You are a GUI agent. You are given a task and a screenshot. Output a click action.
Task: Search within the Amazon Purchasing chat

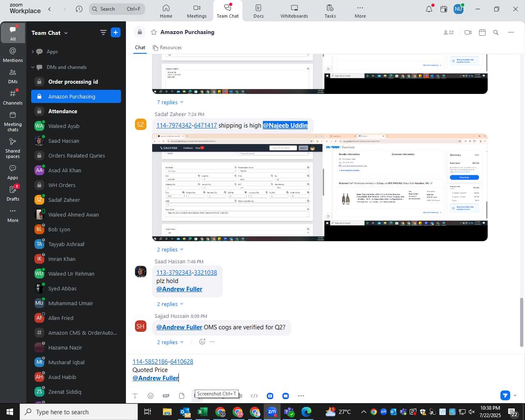pos(496,32)
